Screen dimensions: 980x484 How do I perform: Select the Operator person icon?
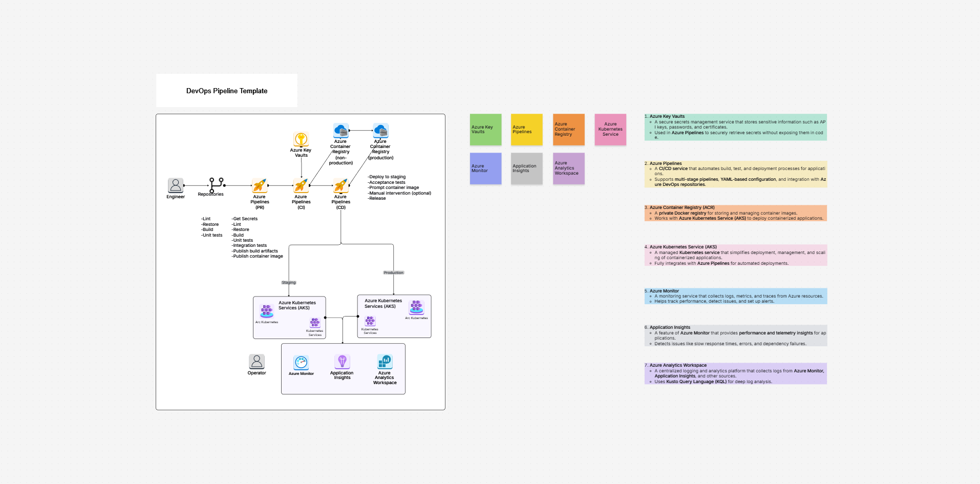click(257, 362)
